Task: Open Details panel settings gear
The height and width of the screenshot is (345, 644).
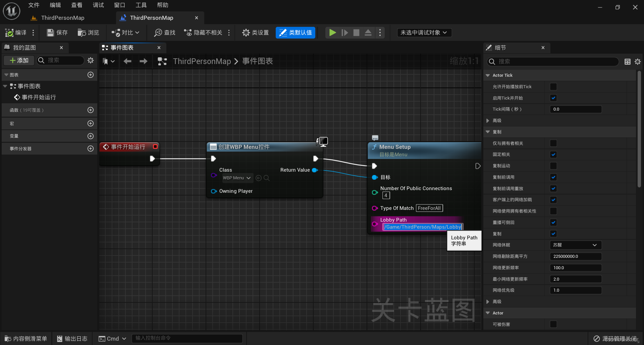Action: [x=638, y=61]
